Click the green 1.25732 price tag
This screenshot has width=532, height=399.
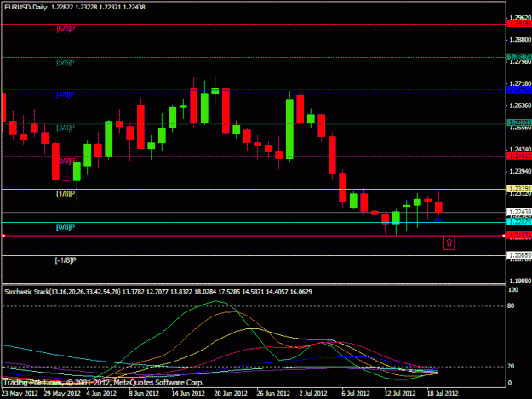click(519, 123)
